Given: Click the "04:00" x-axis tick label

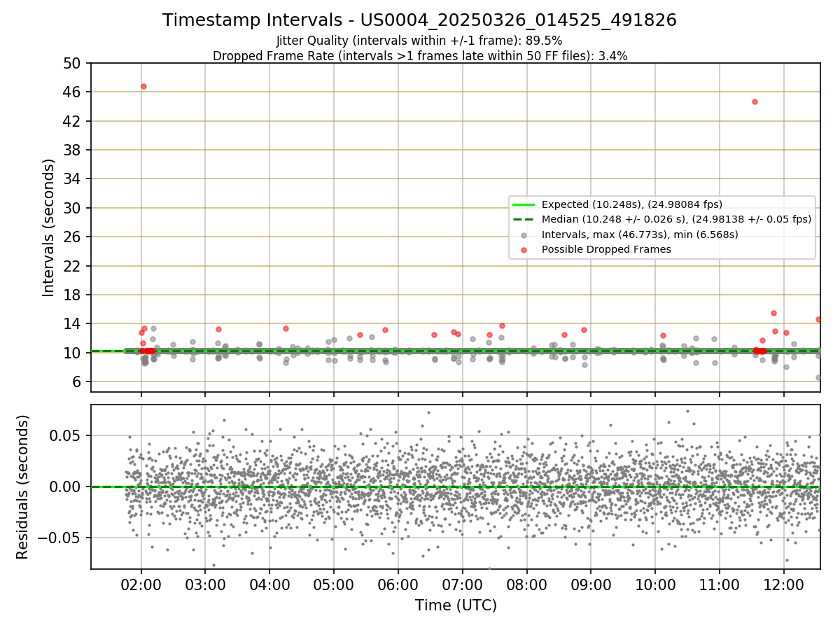Looking at the screenshot, I should (x=269, y=584).
